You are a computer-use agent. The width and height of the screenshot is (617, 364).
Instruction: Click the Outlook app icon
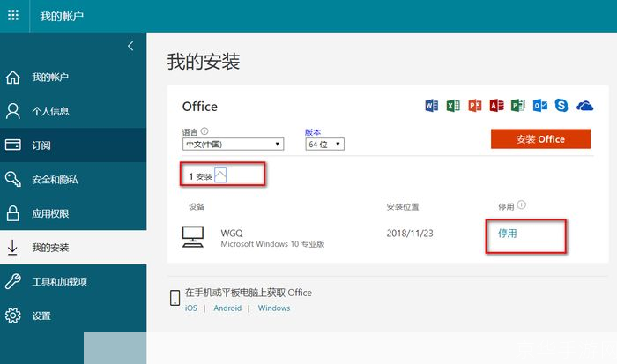tap(539, 106)
